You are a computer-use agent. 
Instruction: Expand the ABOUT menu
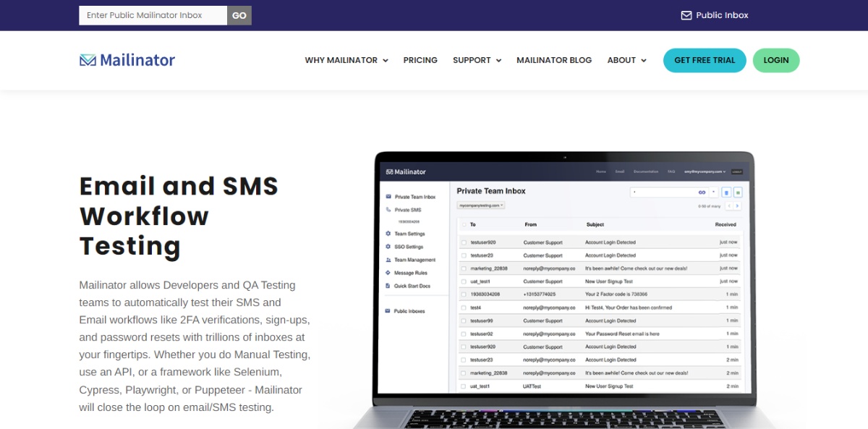627,60
